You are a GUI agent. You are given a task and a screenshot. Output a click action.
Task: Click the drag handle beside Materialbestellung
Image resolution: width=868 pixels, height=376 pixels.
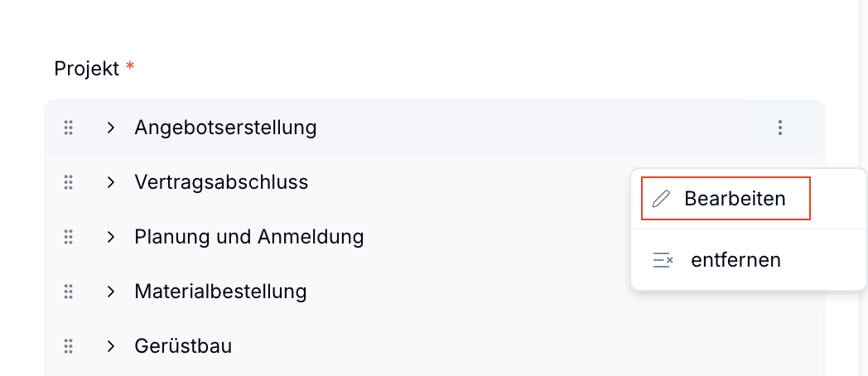pyautogui.click(x=69, y=292)
